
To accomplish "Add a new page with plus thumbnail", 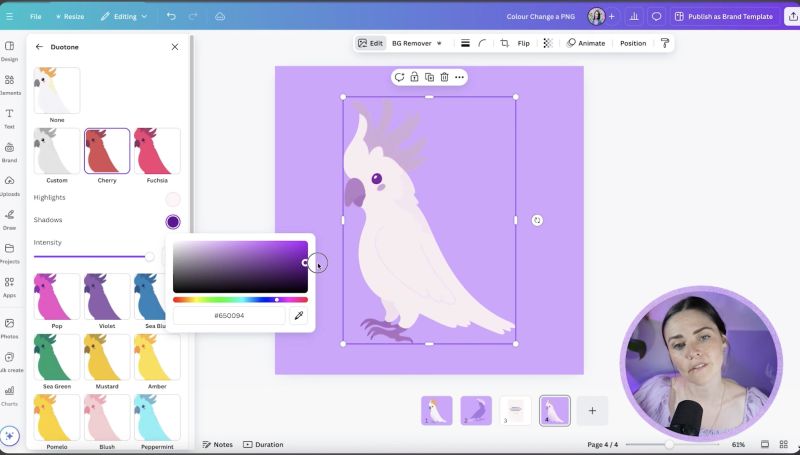I will [592, 411].
